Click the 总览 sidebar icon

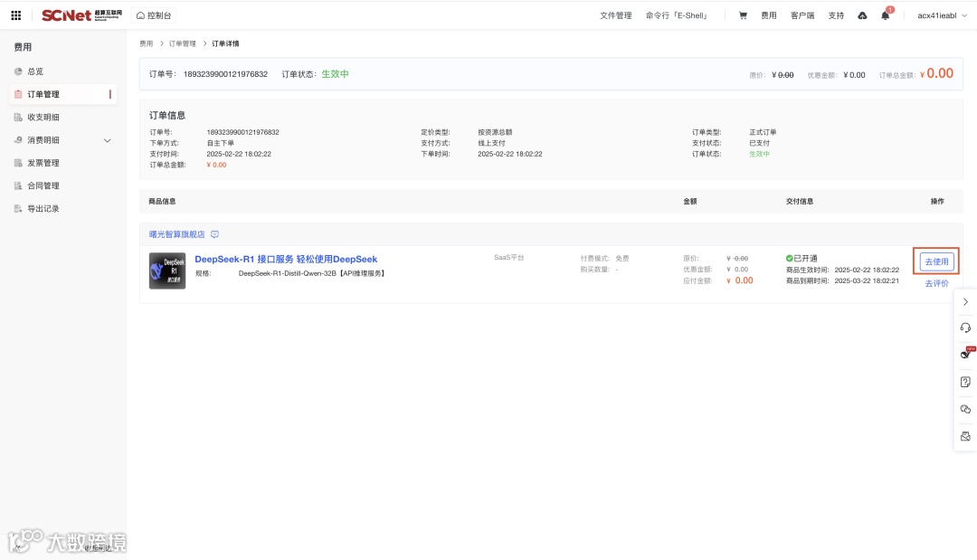point(18,71)
